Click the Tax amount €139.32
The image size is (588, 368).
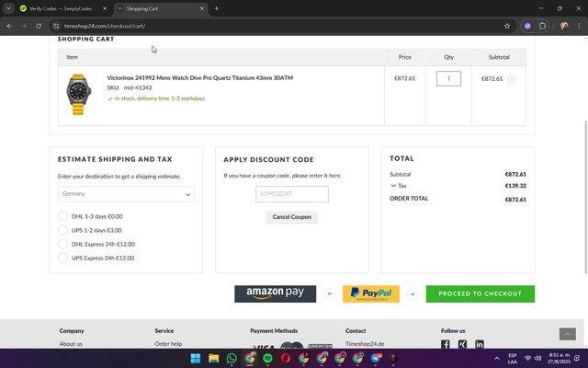coord(515,186)
